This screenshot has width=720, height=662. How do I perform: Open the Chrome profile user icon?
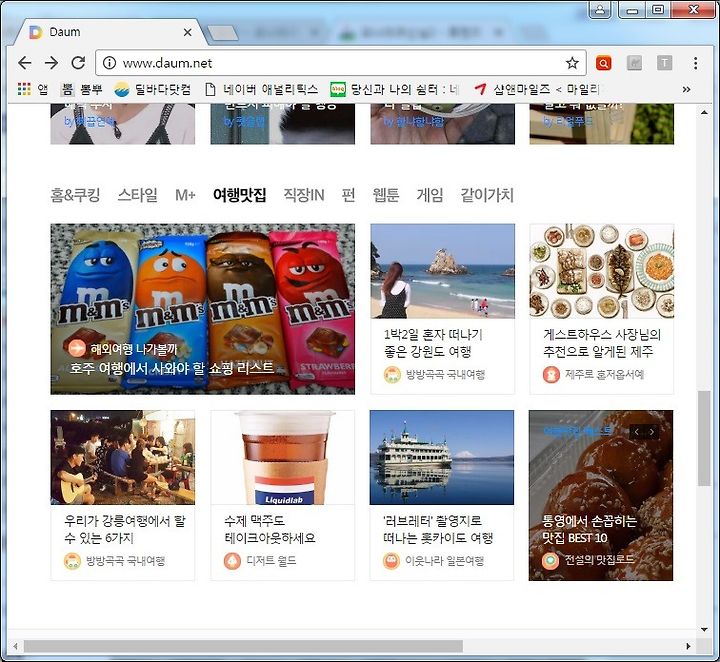coord(600,10)
